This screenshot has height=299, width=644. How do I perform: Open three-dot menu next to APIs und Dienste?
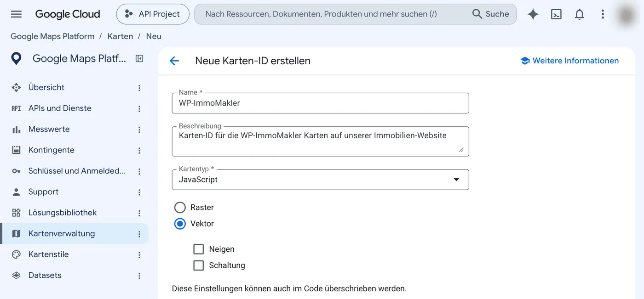tap(139, 109)
